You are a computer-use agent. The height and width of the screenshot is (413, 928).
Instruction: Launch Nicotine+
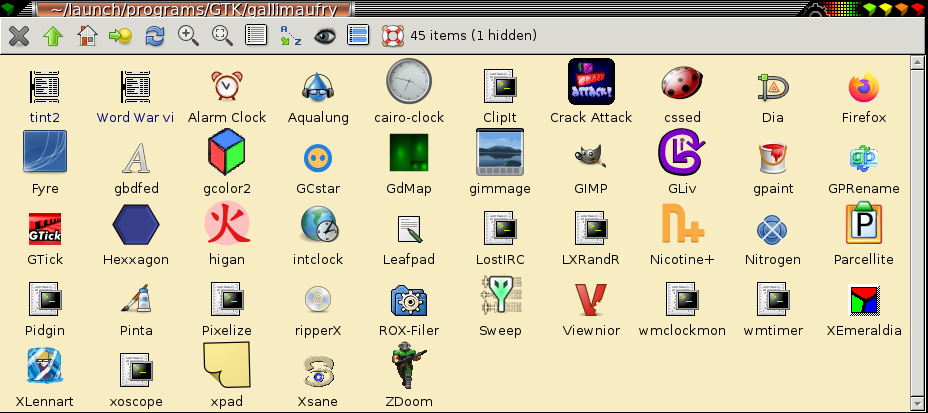(x=683, y=223)
